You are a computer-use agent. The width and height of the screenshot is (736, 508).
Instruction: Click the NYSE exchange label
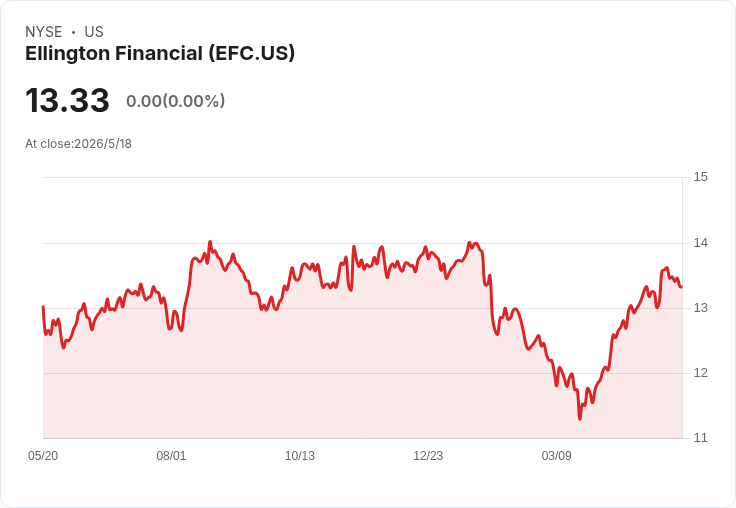click(44, 32)
